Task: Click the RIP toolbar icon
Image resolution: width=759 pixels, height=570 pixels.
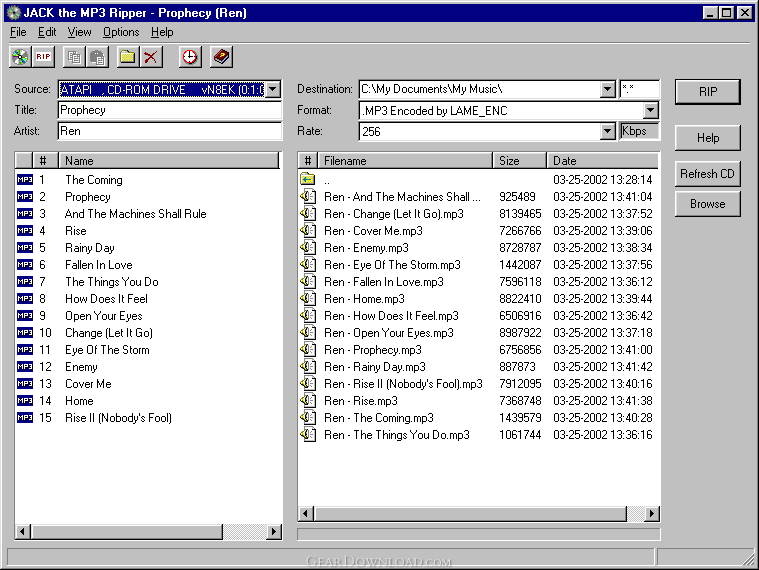Action: 43,57
